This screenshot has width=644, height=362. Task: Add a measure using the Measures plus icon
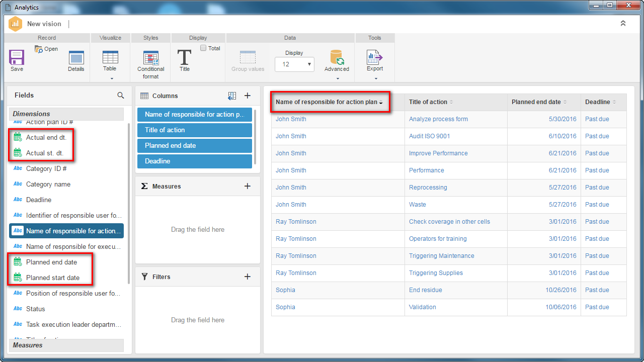click(248, 186)
